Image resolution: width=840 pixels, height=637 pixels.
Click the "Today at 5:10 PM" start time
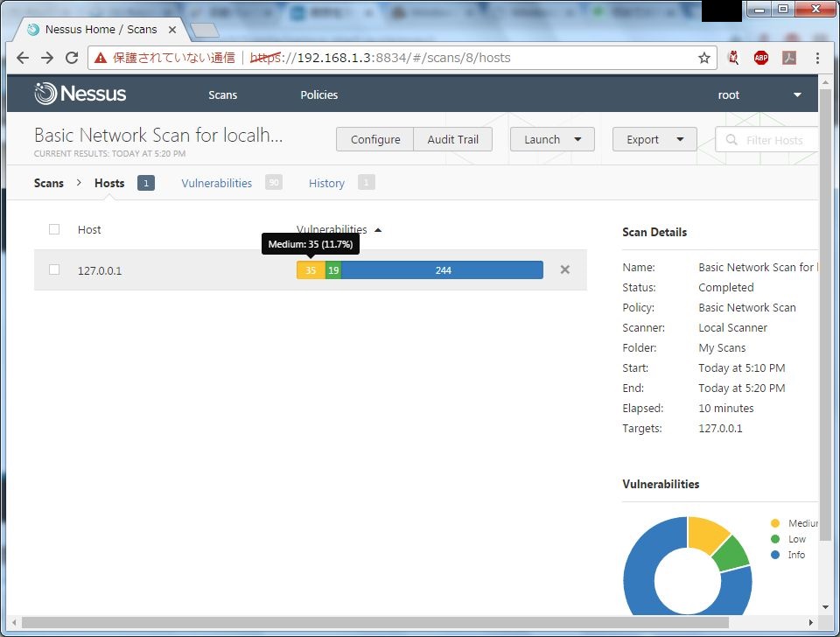(741, 368)
